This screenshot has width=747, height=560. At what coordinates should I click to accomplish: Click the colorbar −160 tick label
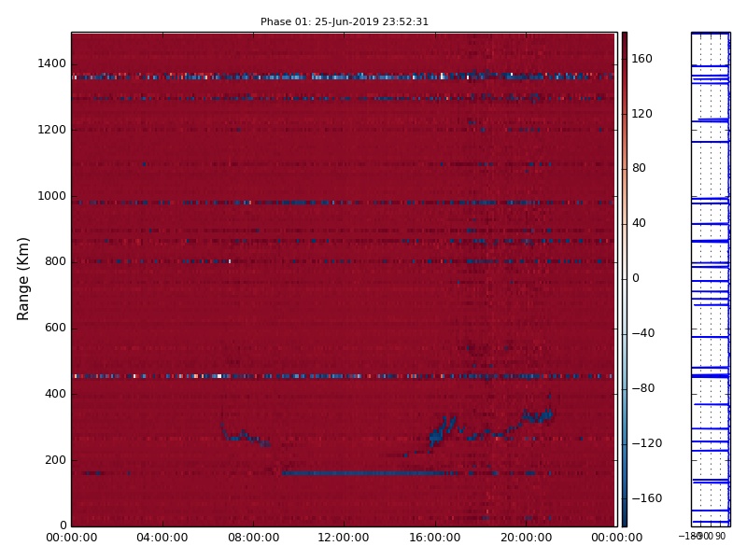pos(647,498)
